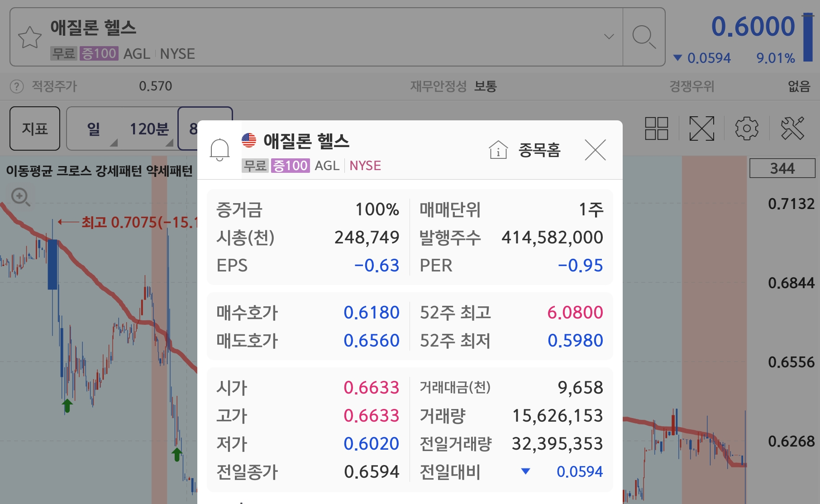Click the 9.01% change rate at the top
The width and height of the screenshot is (820, 504).
pos(776,58)
